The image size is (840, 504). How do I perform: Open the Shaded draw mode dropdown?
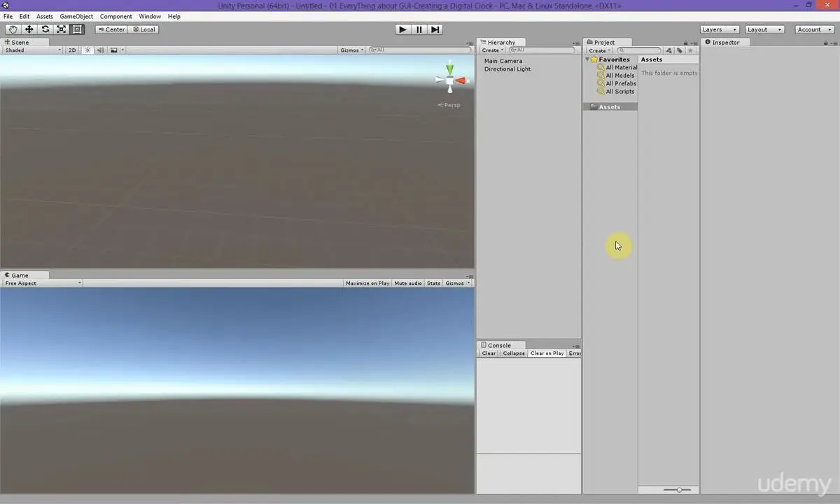click(x=32, y=50)
